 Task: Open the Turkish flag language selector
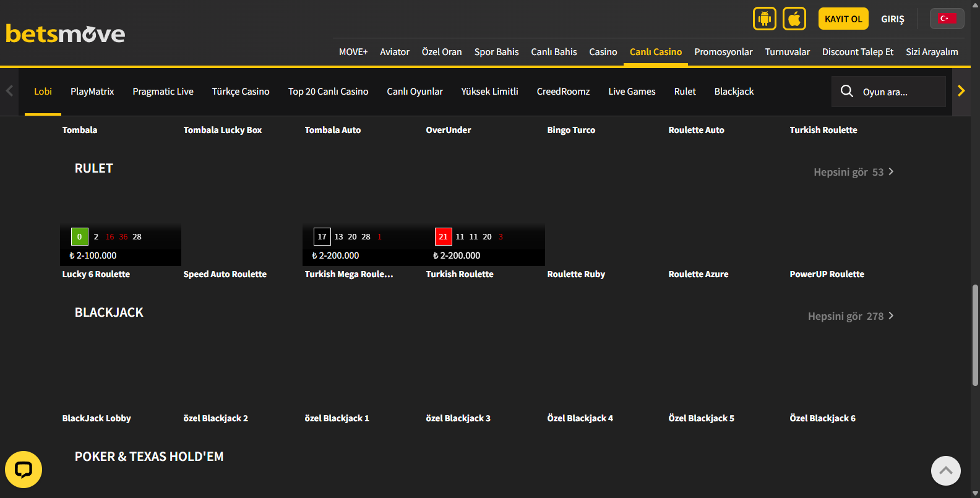click(x=947, y=19)
